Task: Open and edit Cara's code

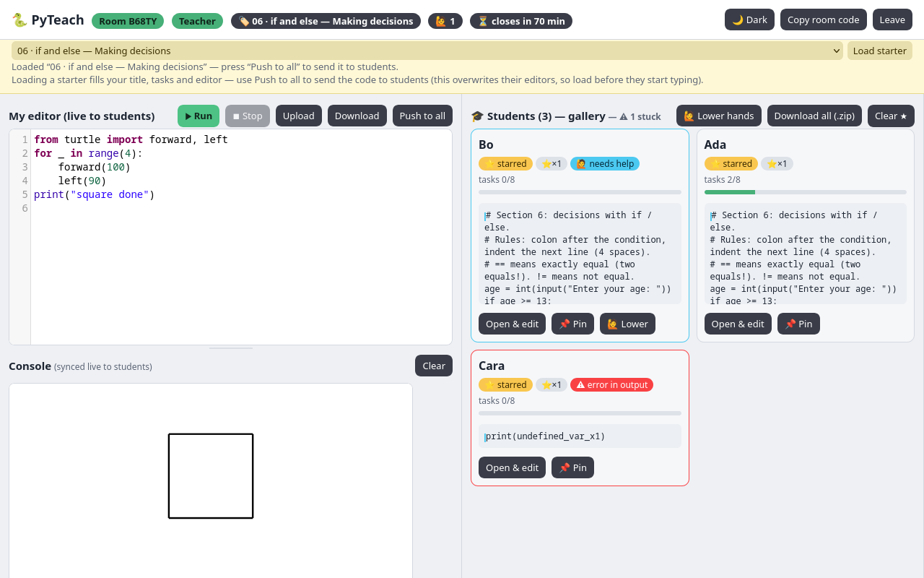Action: click(512, 467)
